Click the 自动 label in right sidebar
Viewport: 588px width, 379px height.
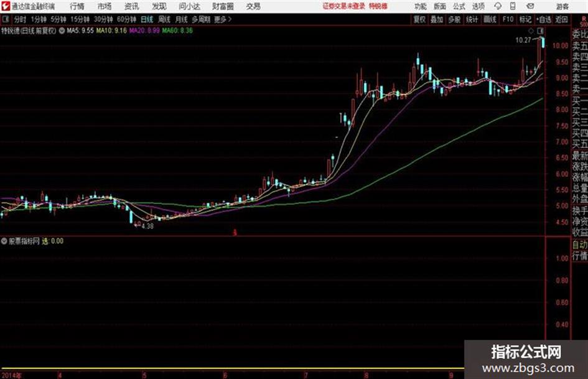[580, 245]
